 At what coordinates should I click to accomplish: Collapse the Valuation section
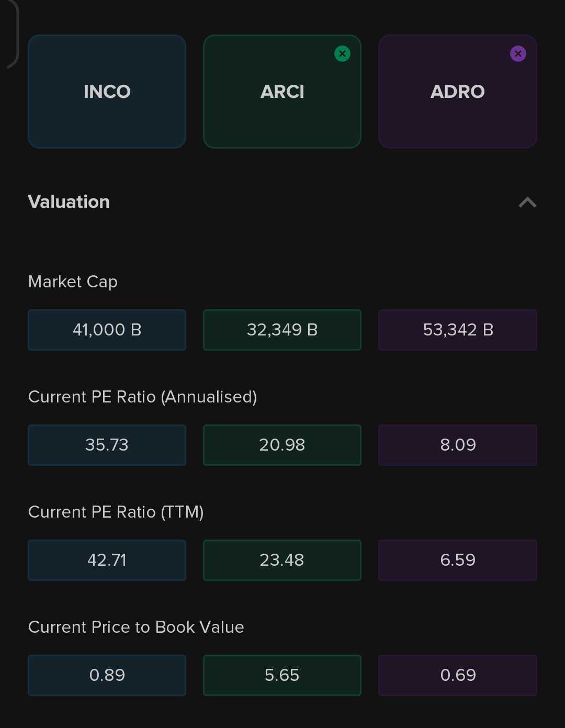tap(527, 203)
